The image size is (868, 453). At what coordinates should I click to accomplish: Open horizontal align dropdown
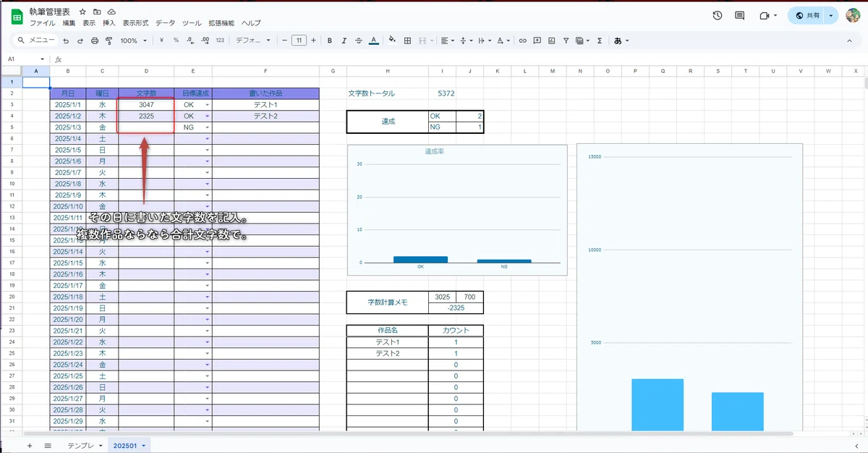coord(447,41)
